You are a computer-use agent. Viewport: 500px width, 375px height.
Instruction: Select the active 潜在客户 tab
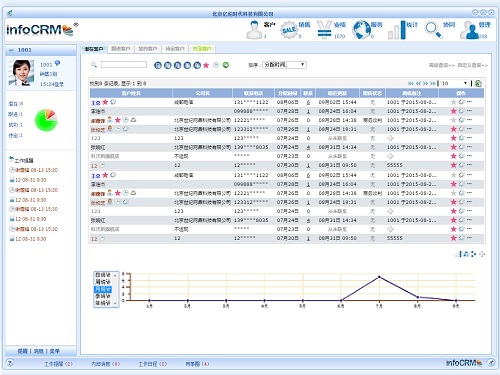pyautogui.click(x=94, y=49)
